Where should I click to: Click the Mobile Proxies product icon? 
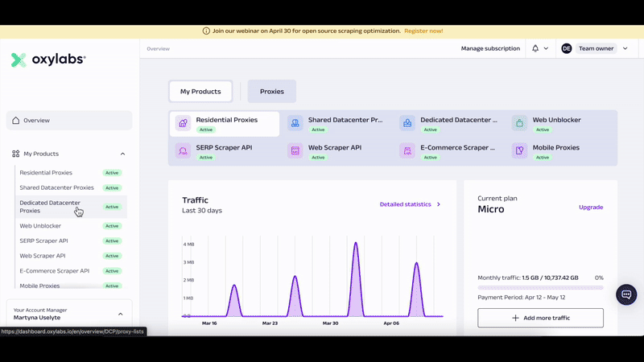(519, 151)
